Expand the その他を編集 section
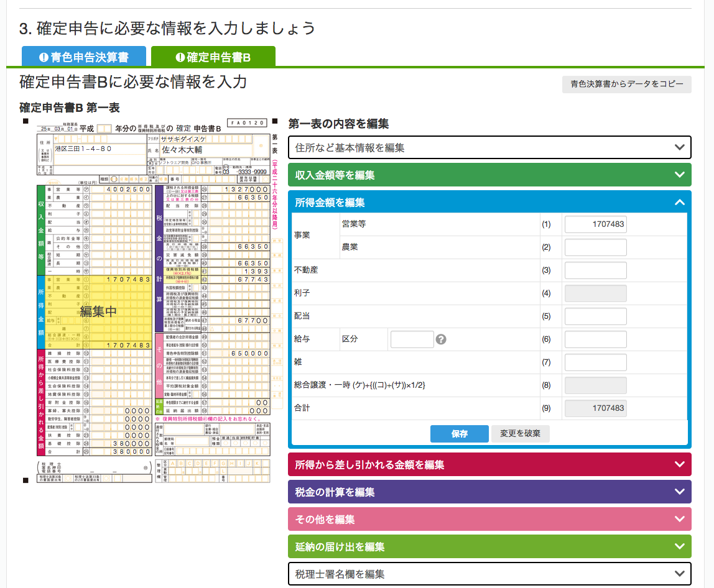714x588 pixels. 489,519
